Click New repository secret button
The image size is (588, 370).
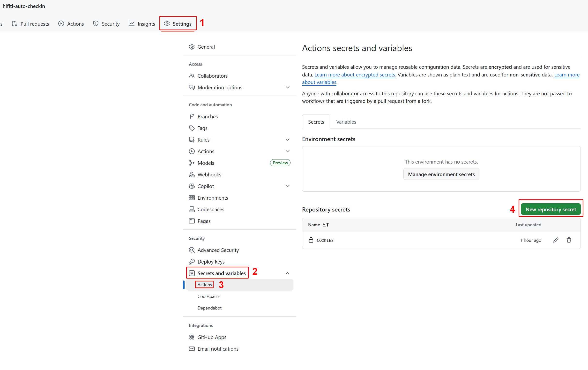click(x=551, y=209)
